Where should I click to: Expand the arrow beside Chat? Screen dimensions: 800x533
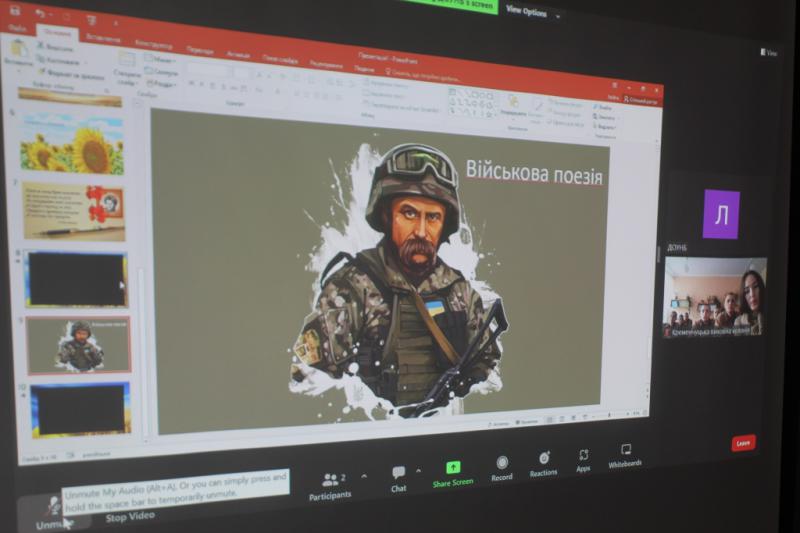click(418, 471)
